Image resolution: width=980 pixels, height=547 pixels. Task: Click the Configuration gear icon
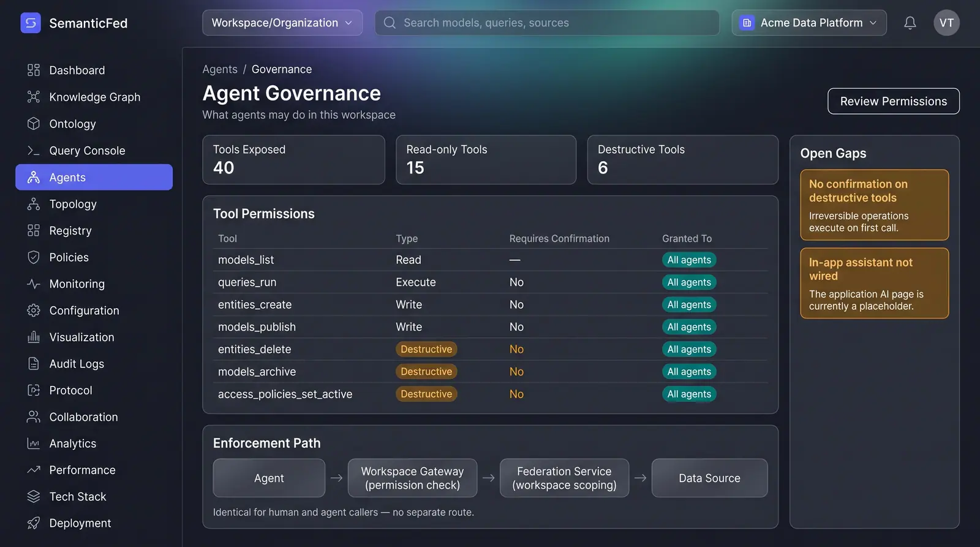(x=34, y=310)
